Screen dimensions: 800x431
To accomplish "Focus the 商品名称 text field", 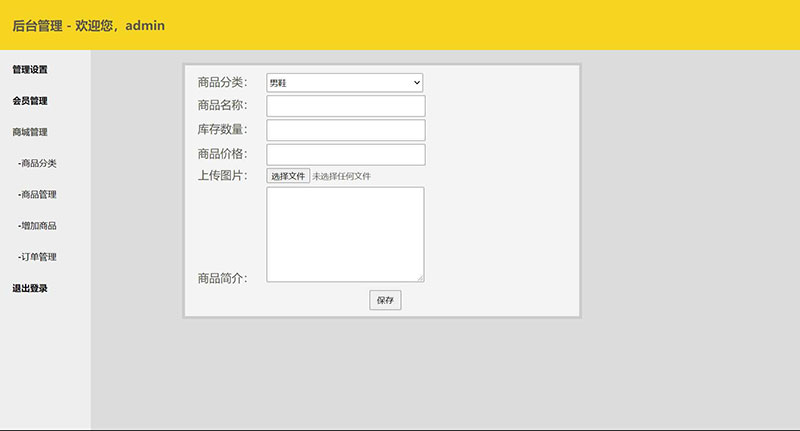I will [345, 106].
